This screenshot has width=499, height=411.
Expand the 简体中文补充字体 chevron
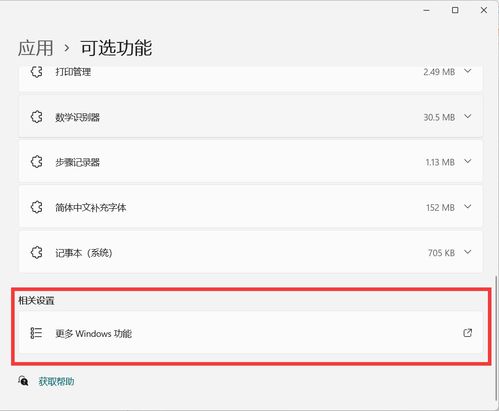468,207
